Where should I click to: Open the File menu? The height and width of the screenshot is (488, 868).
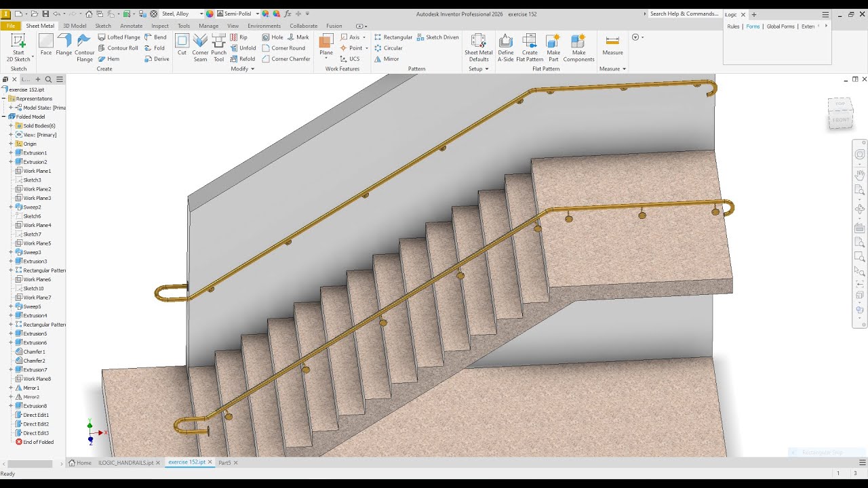[x=11, y=26]
